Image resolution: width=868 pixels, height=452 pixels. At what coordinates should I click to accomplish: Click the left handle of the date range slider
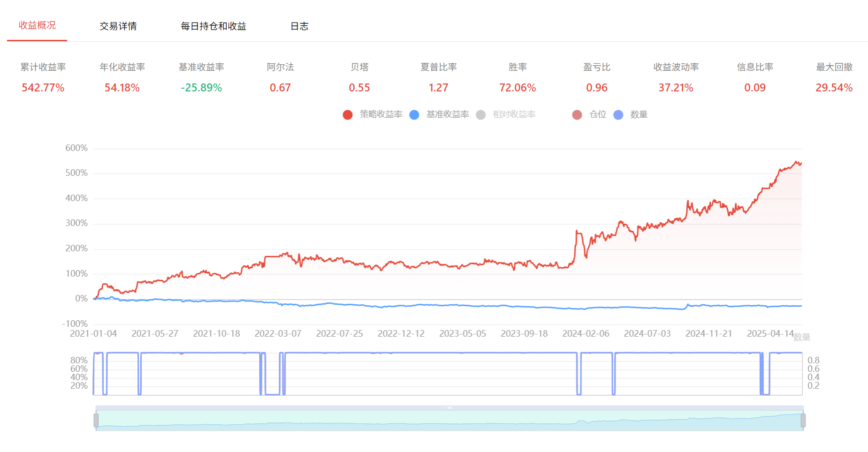pyautogui.click(x=96, y=421)
